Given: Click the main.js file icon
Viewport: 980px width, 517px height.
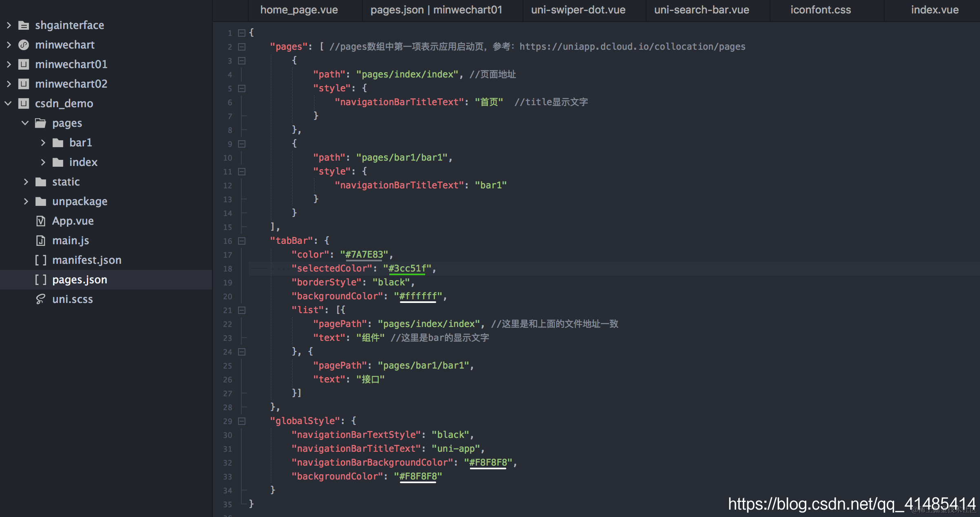Looking at the screenshot, I should tap(41, 241).
